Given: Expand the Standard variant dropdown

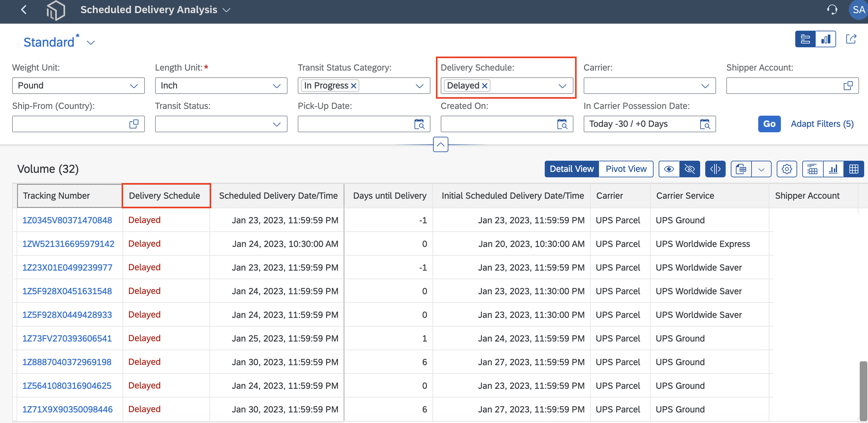Looking at the screenshot, I should coord(91,43).
